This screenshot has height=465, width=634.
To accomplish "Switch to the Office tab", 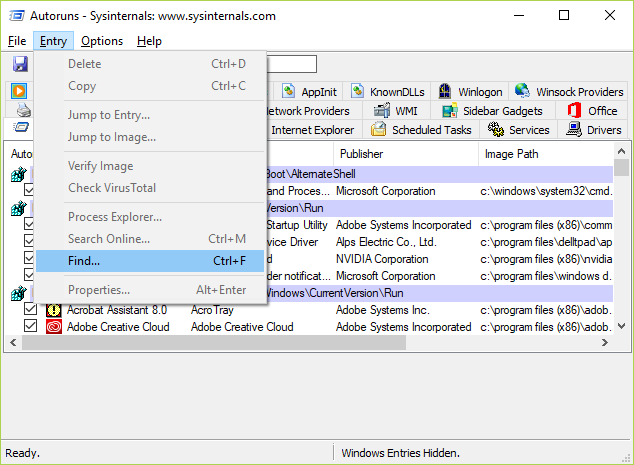I will tap(592, 111).
